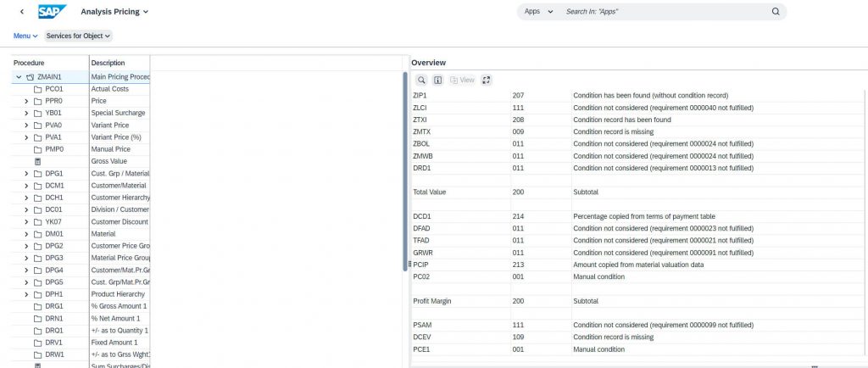The height and width of the screenshot is (368, 868).
Task: Select the PCE1 condition row
Action: click(x=639, y=349)
